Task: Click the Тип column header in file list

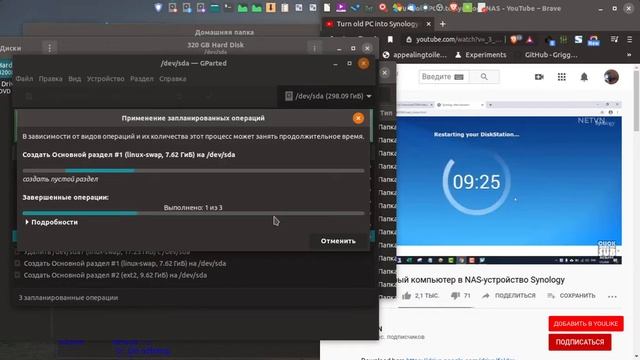Action: pyautogui.click(x=386, y=113)
